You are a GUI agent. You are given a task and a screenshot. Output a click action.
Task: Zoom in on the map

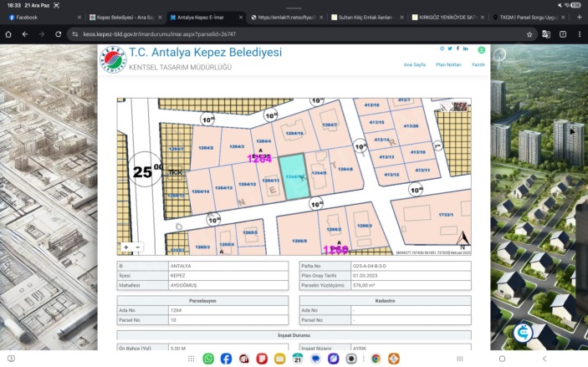pyautogui.click(x=126, y=247)
